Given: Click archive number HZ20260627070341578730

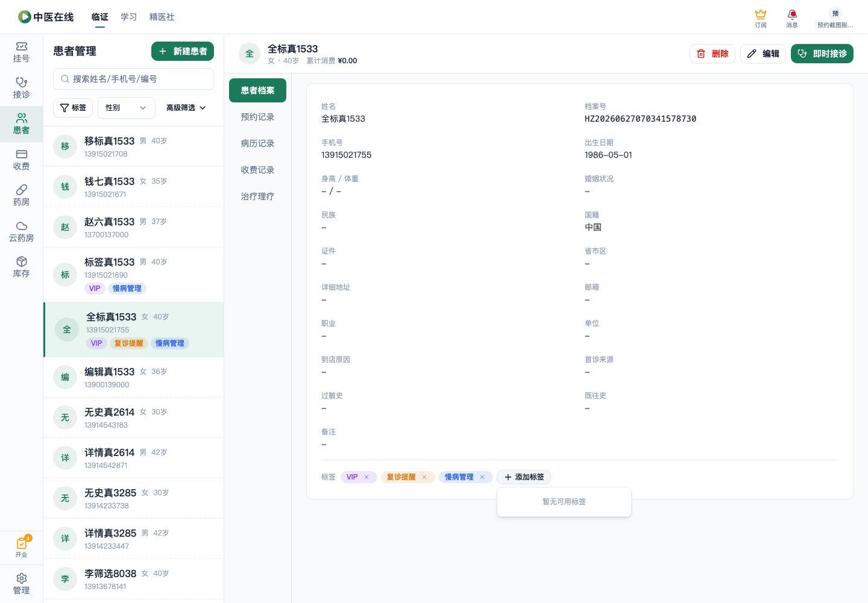Looking at the screenshot, I should 640,119.
